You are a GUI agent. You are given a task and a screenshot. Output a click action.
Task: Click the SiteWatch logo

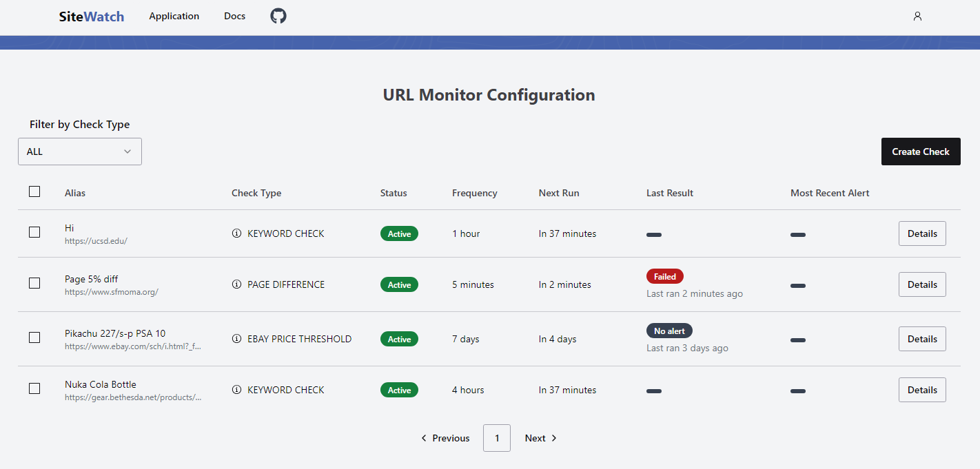[x=92, y=17]
